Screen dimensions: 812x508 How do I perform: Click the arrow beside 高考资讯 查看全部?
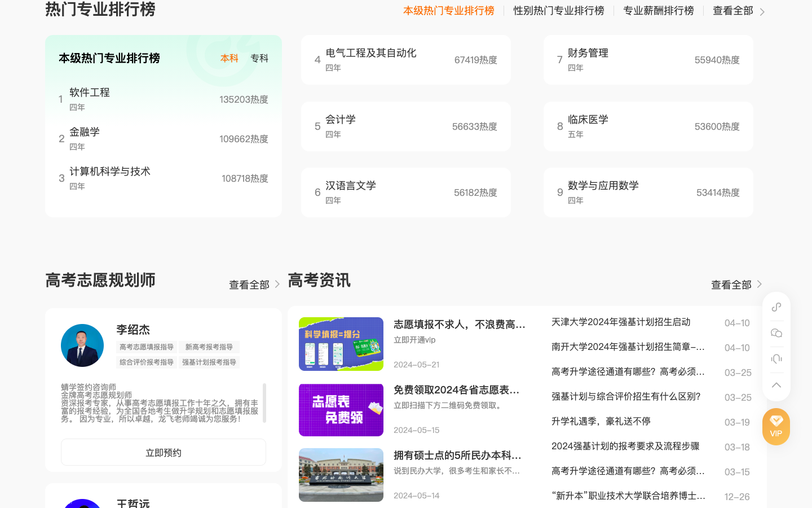click(x=759, y=284)
